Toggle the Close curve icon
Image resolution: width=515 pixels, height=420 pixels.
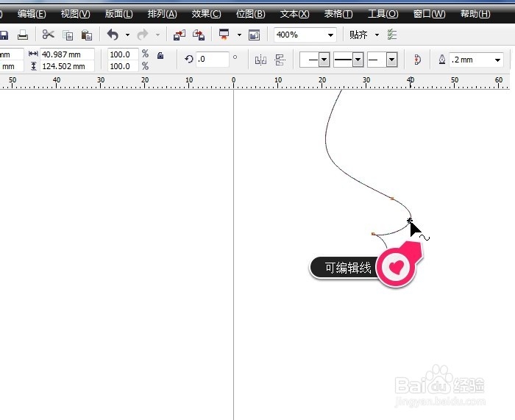[x=417, y=60]
